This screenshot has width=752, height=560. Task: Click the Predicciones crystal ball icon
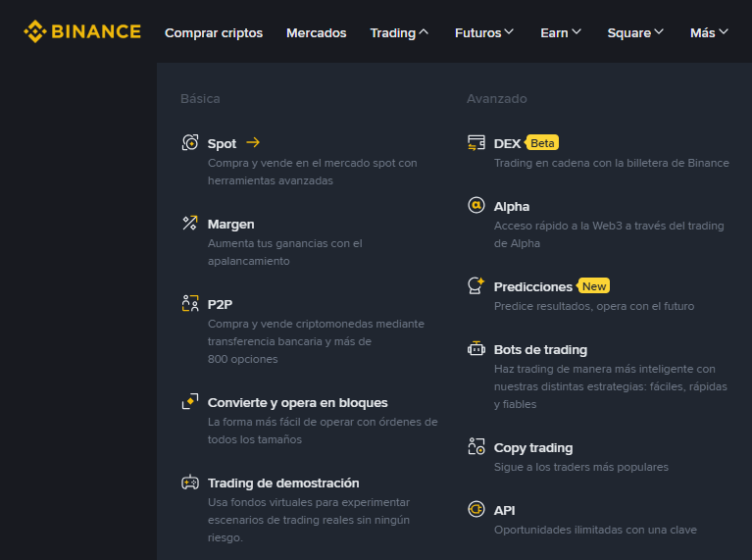(x=476, y=285)
